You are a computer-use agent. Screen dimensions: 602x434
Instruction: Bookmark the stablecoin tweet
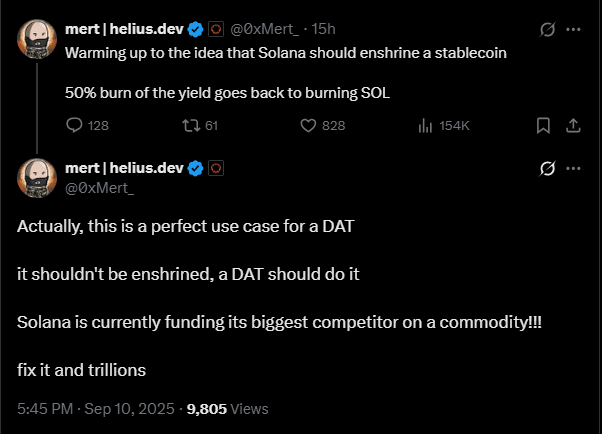pos(542,125)
